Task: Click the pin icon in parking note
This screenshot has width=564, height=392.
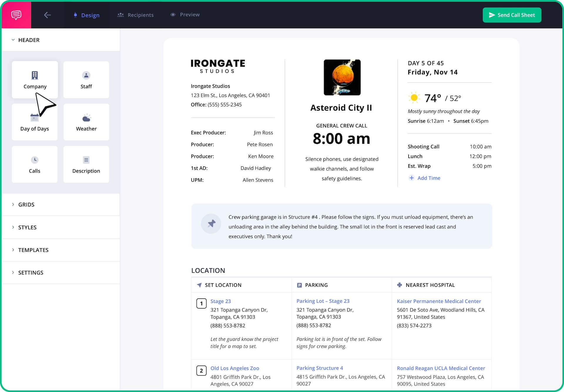Action: 211,224
